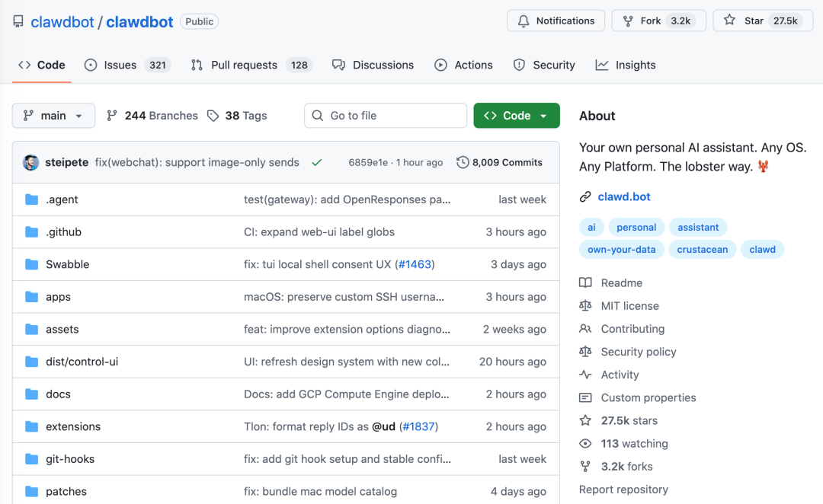Switch to the Pull requests tab

pos(241,65)
